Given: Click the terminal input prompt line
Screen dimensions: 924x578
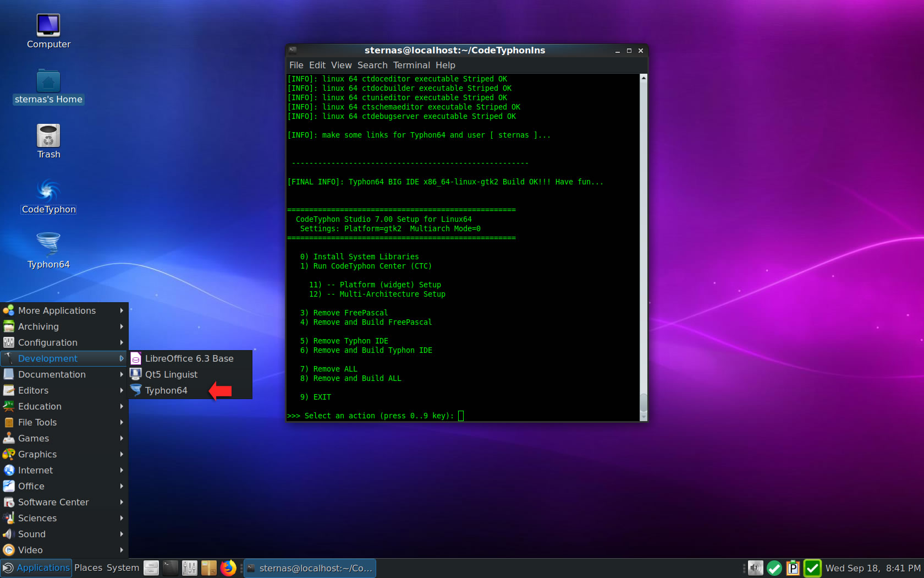Looking at the screenshot, I should [376, 416].
